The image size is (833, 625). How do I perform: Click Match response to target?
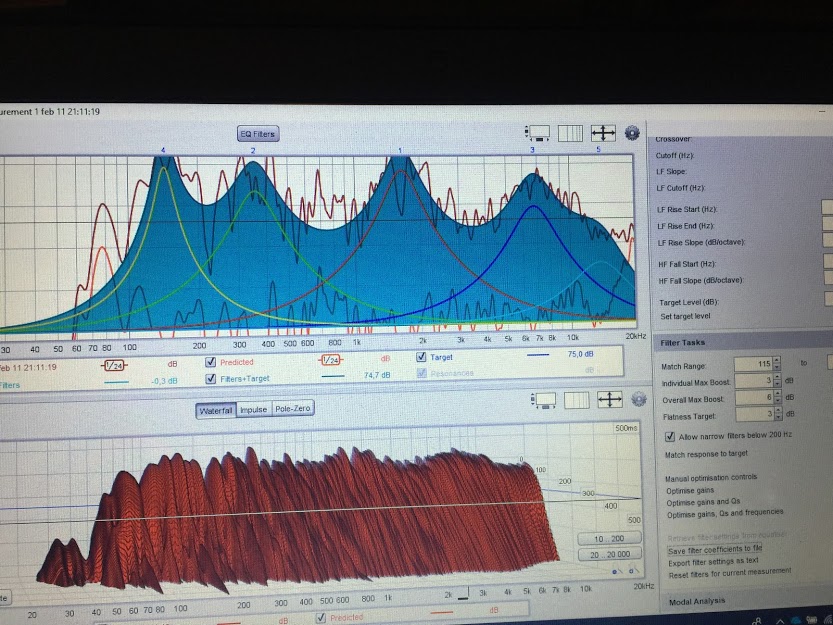click(706, 454)
